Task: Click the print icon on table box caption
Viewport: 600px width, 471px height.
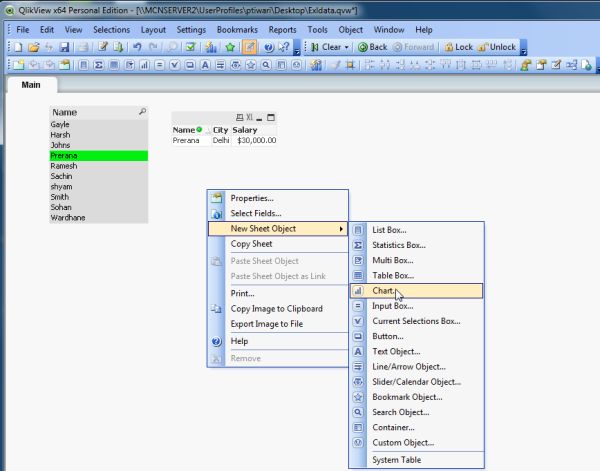Action: coord(240,117)
